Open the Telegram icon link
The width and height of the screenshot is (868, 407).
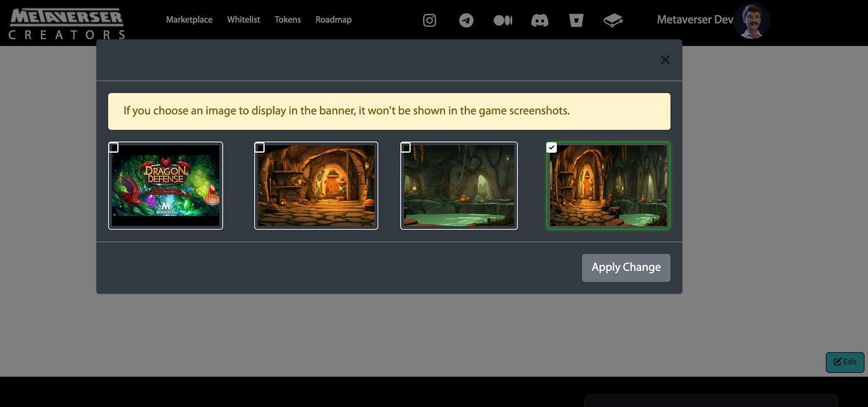(x=466, y=20)
